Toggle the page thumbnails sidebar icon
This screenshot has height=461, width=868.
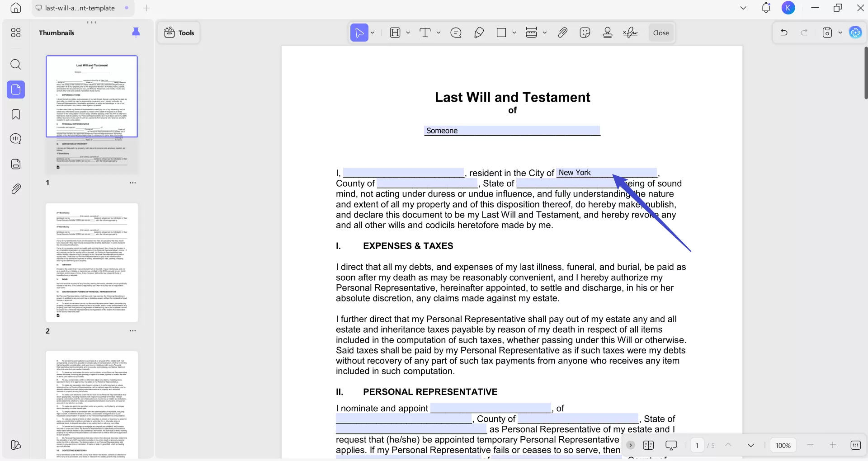(x=16, y=89)
